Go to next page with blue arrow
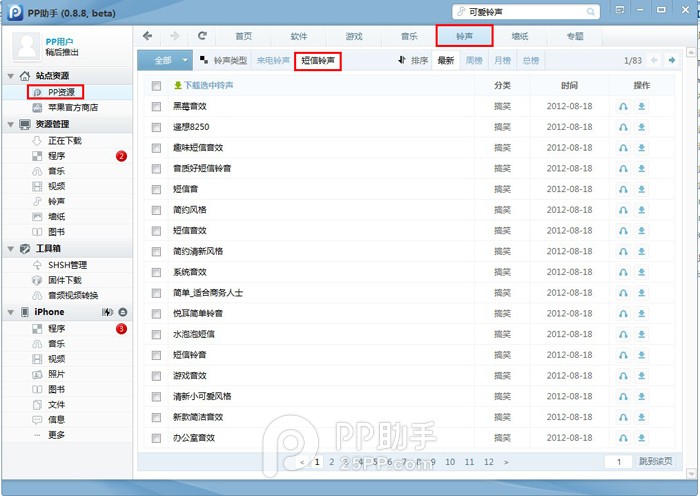This screenshot has width=700, height=496. point(671,60)
